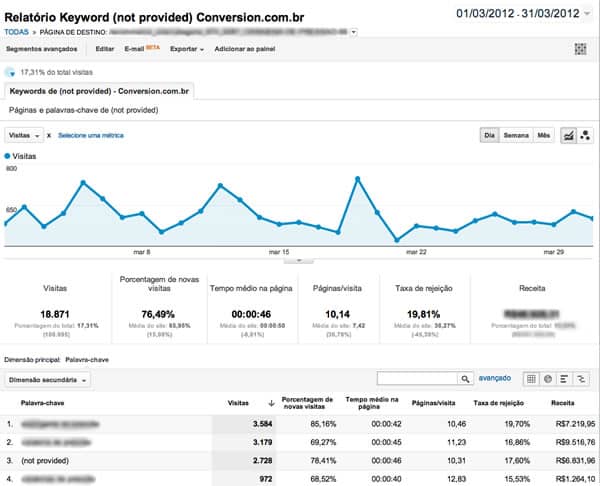Image resolution: width=600 pixels, height=486 pixels.
Task: Sort by the Receita column header
Action: (x=562, y=403)
